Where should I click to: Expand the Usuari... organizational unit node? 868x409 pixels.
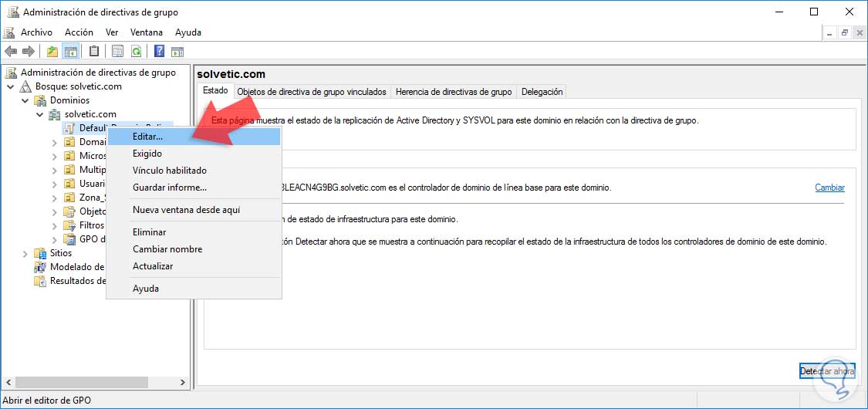54,184
